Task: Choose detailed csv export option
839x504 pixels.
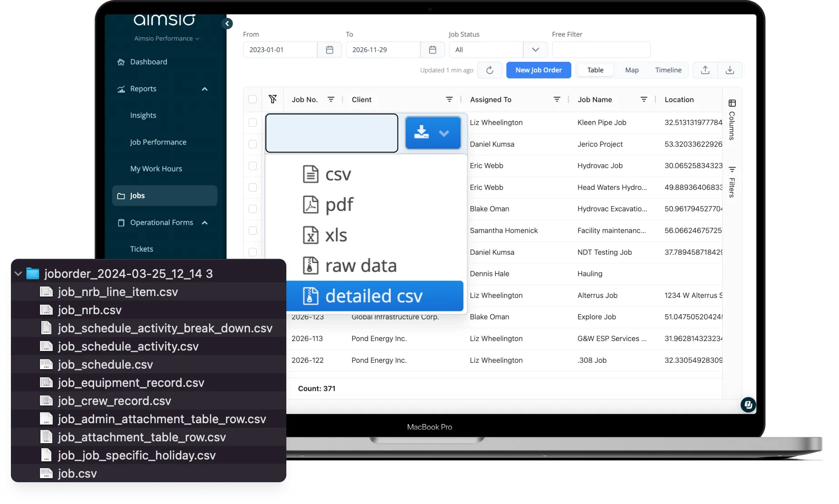Action: point(375,296)
